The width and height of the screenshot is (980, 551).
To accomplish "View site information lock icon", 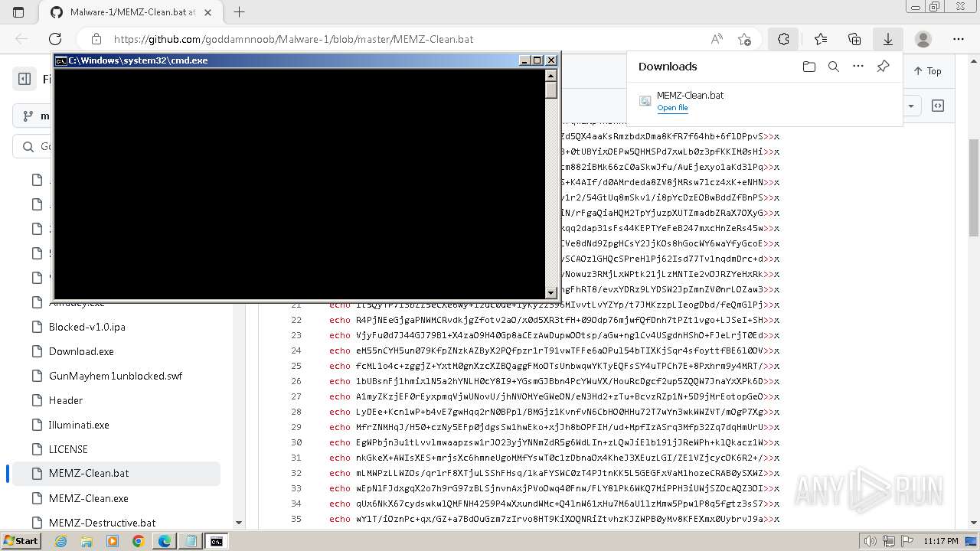I will 96,39.
